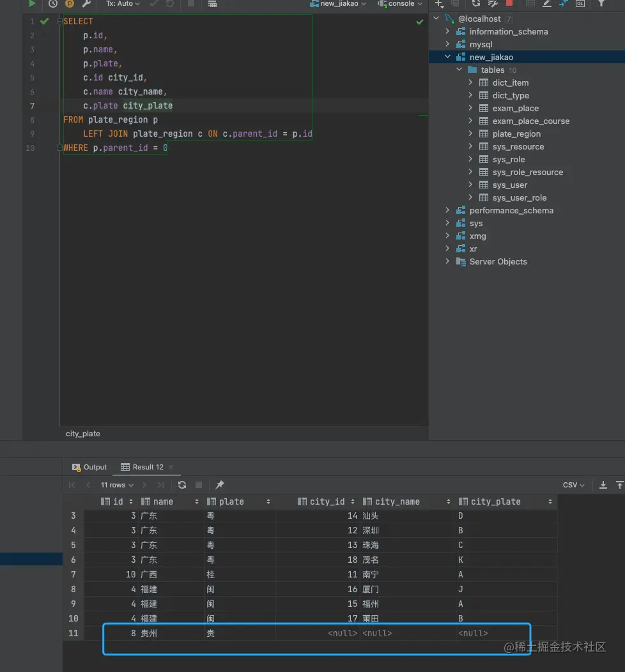This screenshot has width=625, height=672.
Task: Collapse the new_jiakao schema
Action: pos(447,57)
